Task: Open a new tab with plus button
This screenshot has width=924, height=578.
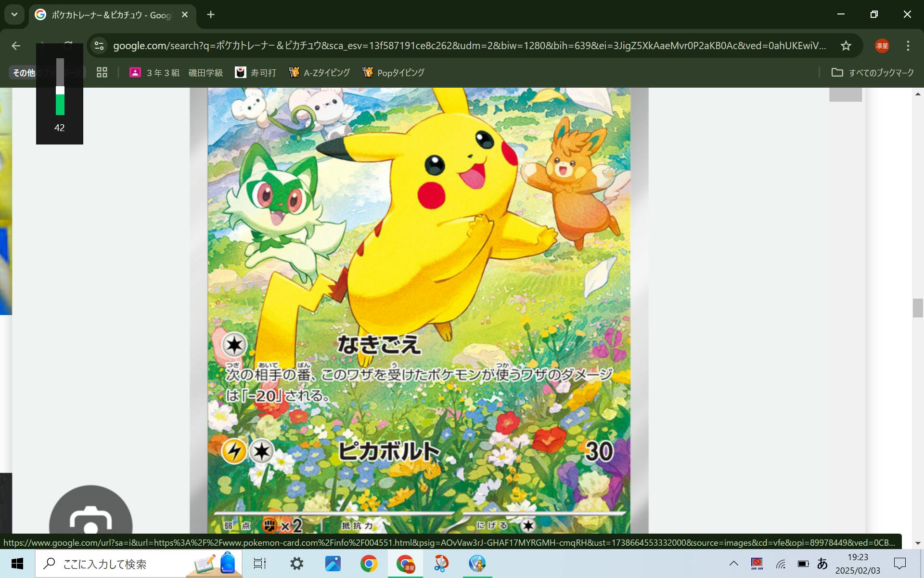Action: coord(211,14)
